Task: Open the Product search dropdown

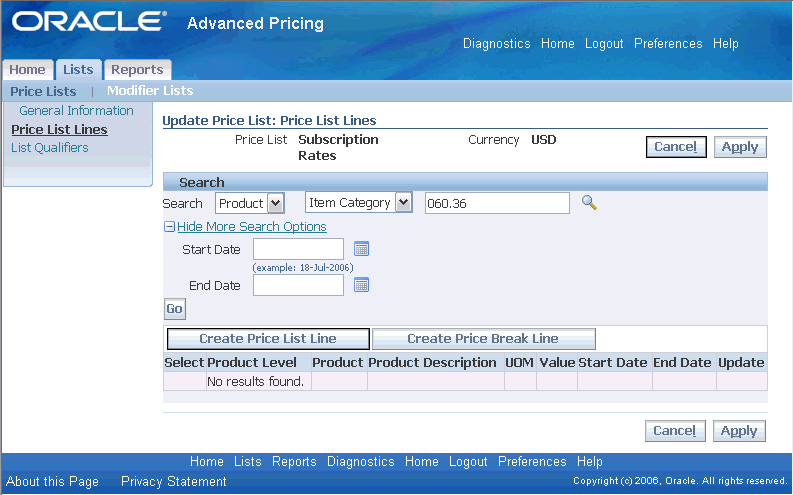Action: pyautogui.click(x=250, y=203)
